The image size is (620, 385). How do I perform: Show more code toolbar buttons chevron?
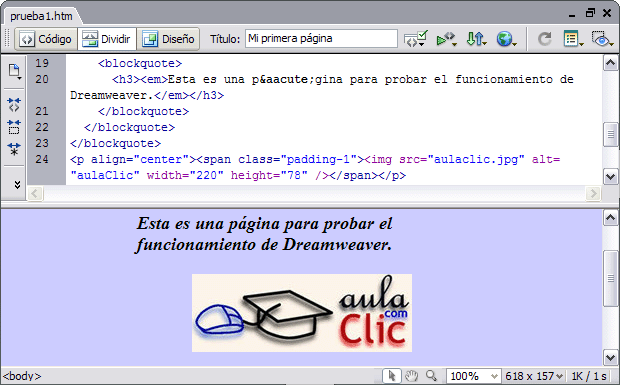pos(17,185)
